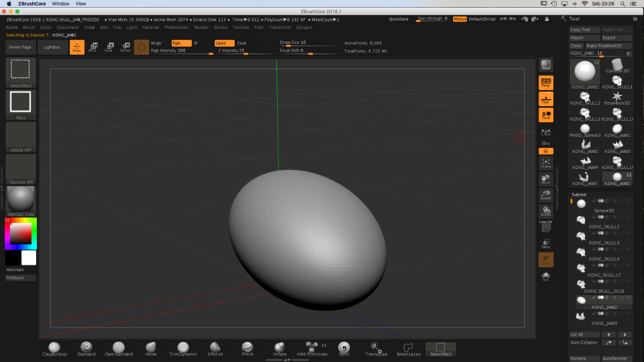Toggle Zadd sculpt mode

223,43
